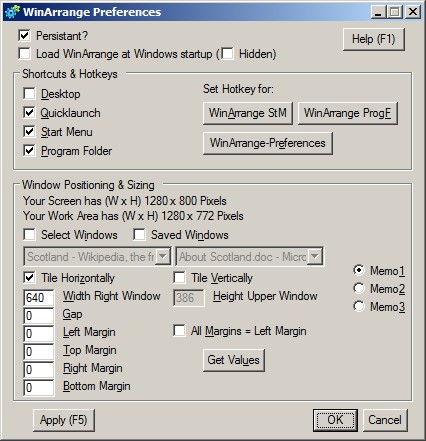Select the Top Margin field

pyautogui.click(x=39, y=352)
